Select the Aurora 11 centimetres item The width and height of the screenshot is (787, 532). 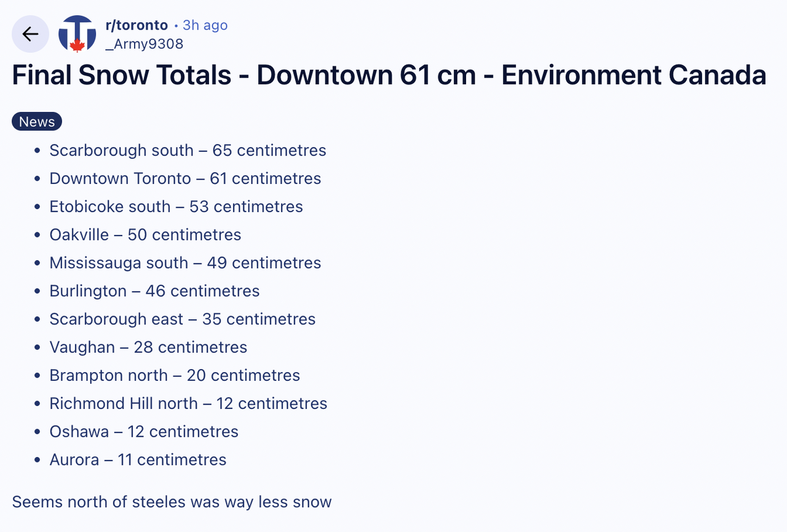138,460
